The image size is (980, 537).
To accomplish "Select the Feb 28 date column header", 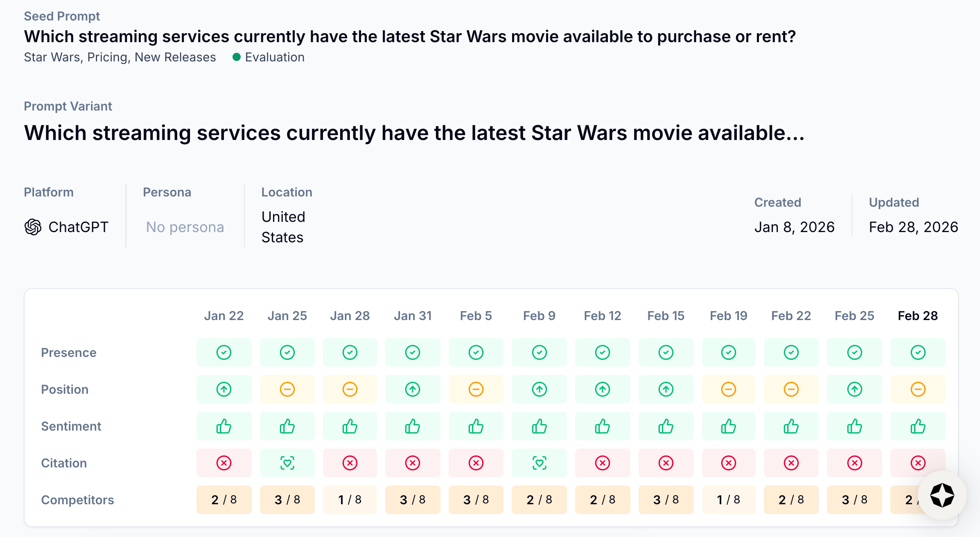I will 918,316.
